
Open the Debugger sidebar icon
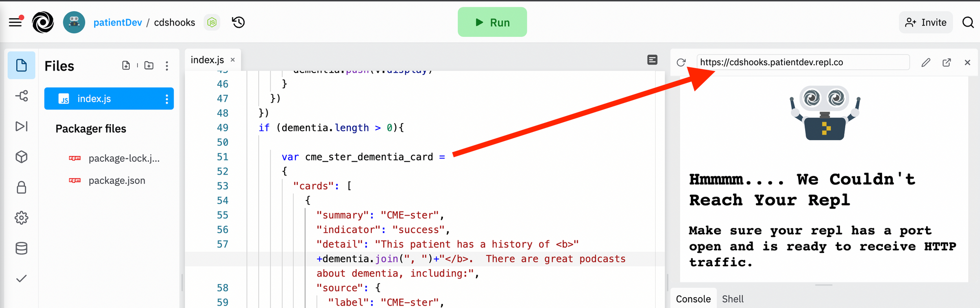point(22,126)
